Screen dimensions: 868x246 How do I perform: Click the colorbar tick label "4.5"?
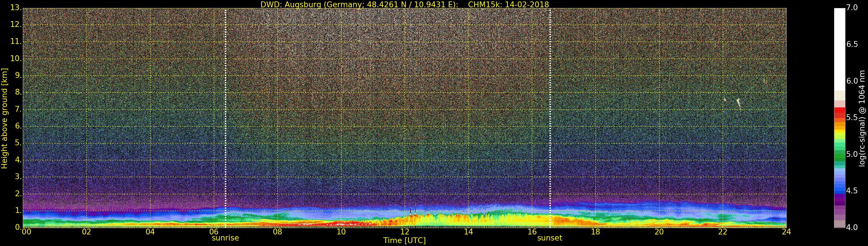click(x=852, y=191)
